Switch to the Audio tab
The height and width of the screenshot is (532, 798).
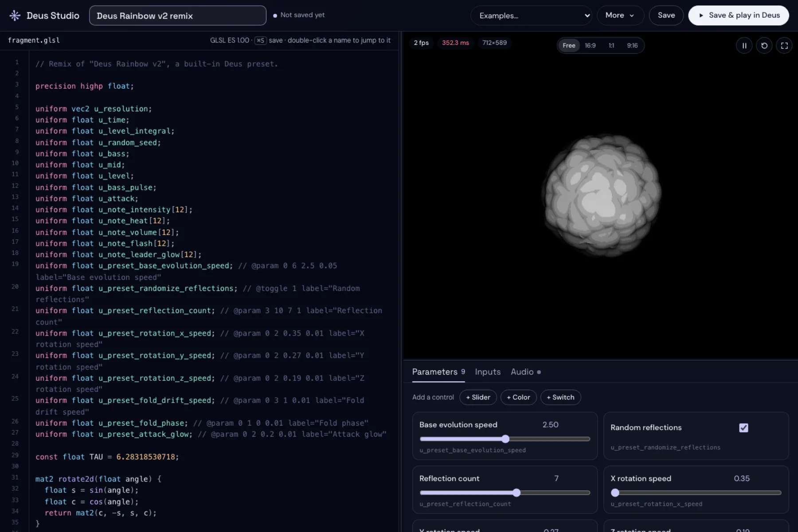(x=525, y=372)
